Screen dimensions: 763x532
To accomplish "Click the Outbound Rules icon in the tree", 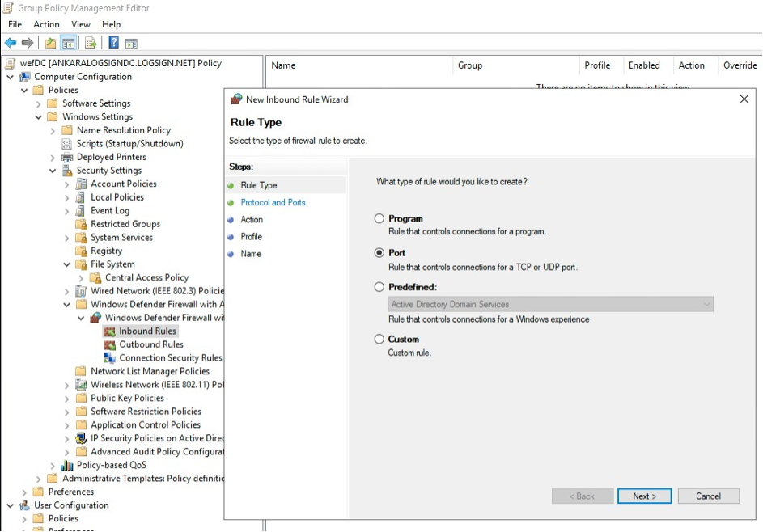I will (108, 344).
